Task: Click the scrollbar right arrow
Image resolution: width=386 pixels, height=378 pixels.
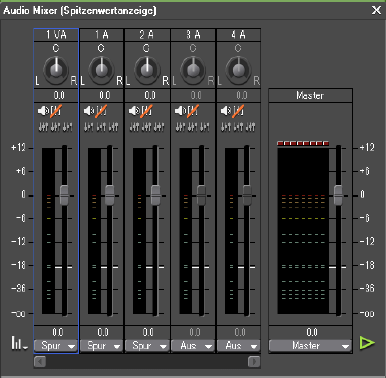Action: click(254, 362)
